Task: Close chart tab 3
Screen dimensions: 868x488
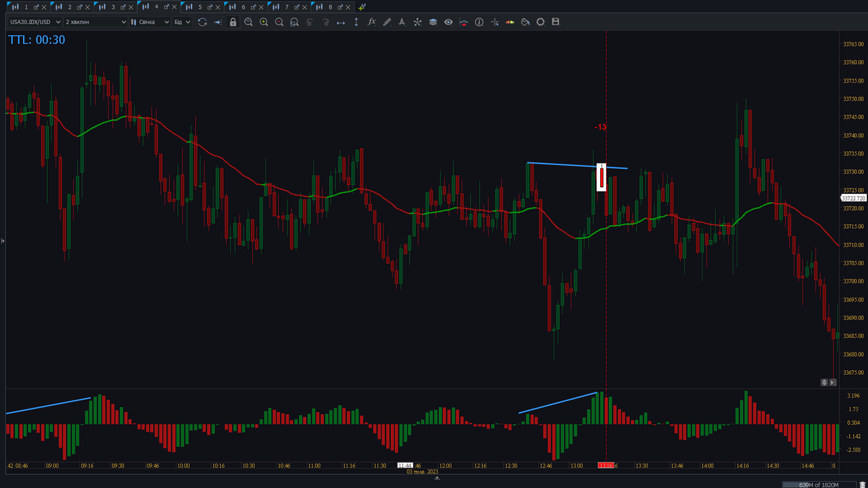Action: (131, 7)
